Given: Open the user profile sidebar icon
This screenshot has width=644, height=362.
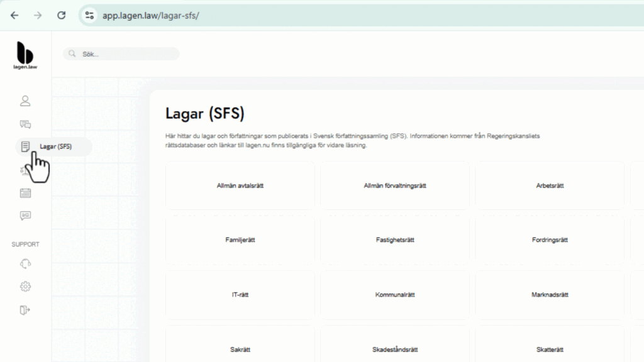Looking at the screenshot, I should [25, 101].
